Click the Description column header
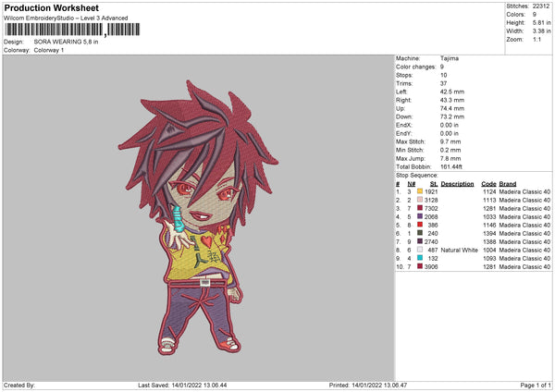Screen dimensions: 555x392 coord(457,184)
